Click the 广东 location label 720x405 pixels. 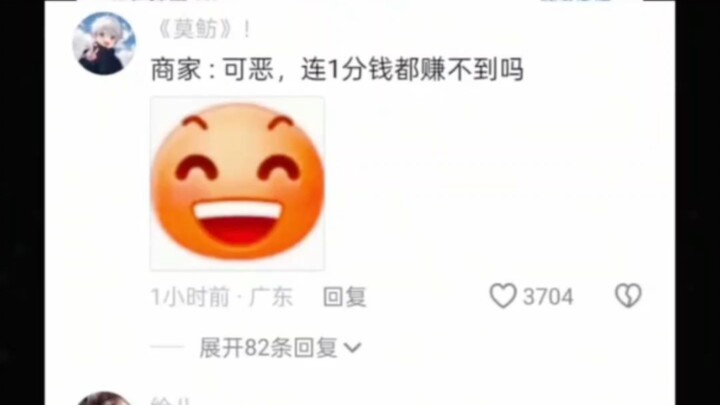click(x=271, y=297)
